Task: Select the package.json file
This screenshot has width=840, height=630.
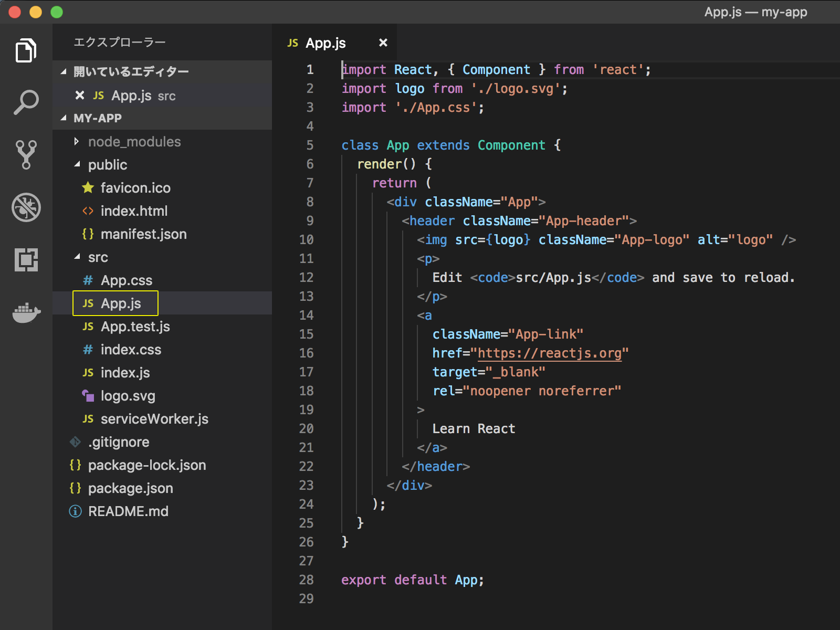Action: (130, 488)
